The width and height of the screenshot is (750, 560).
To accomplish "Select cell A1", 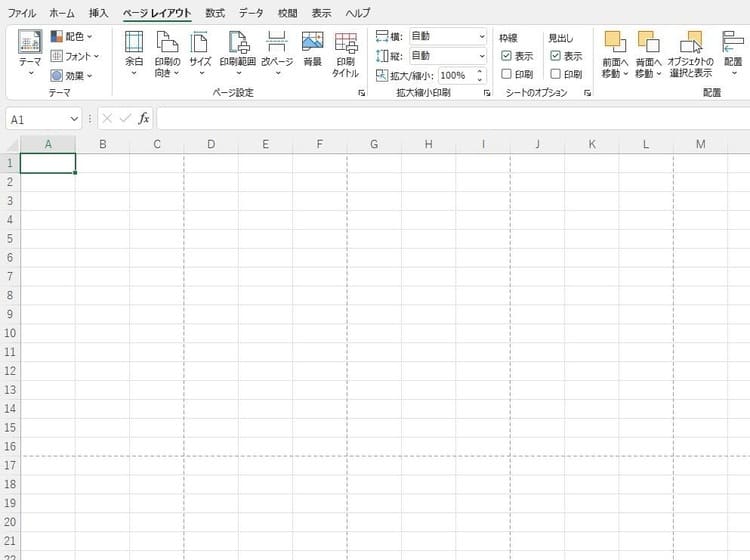I will click(48, 163).
